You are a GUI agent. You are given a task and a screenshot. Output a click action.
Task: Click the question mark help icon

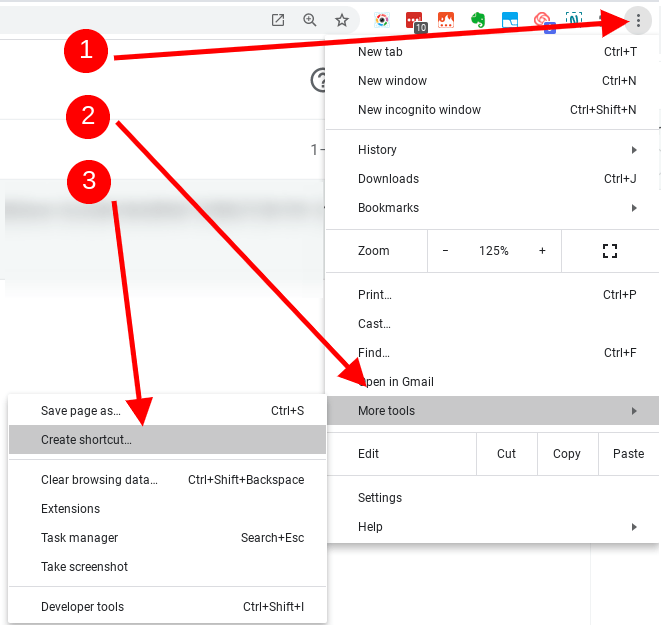pyautogui.click(x=319, y=80)
